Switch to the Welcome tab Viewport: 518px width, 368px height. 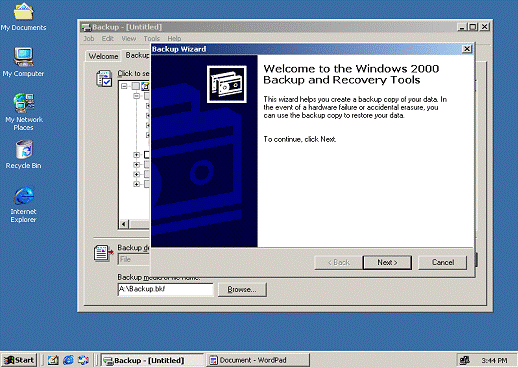coord(103,56)
